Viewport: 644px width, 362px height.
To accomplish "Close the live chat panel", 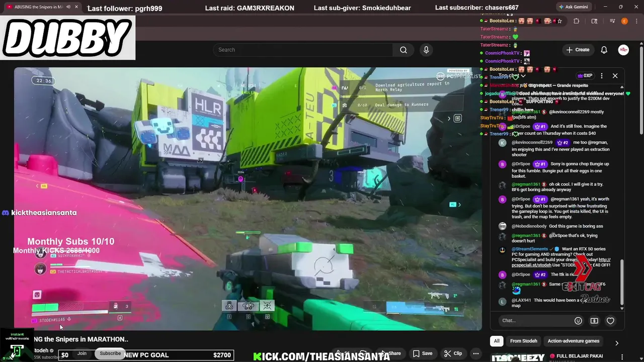I will 615,76.
